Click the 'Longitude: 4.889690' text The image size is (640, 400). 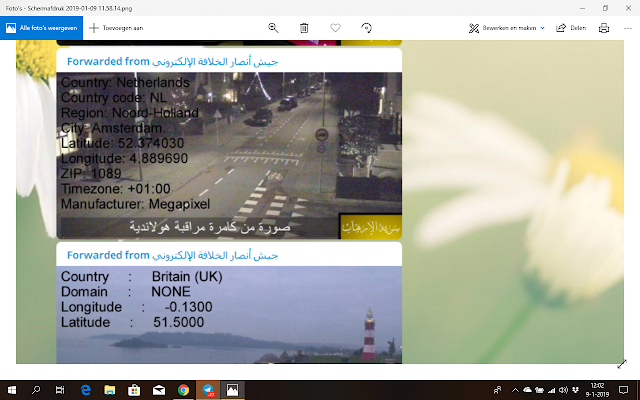click(124, 158)
